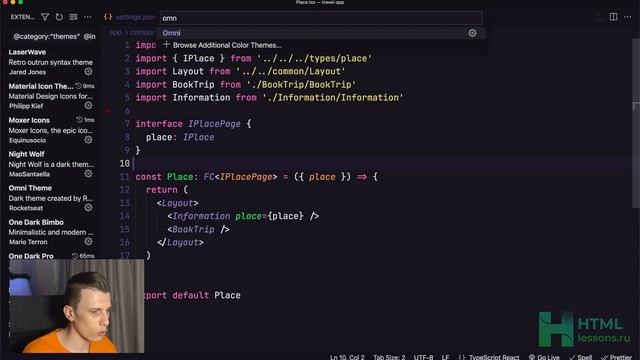Click the extensions search box with @category themes
This screenshot has height=360, width=640.
pos(54,36)
